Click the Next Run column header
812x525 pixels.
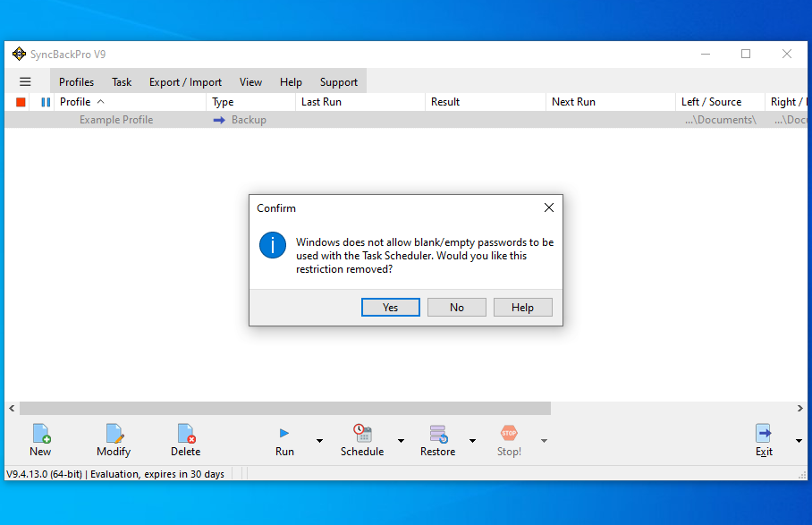click(x=611, y=102)
